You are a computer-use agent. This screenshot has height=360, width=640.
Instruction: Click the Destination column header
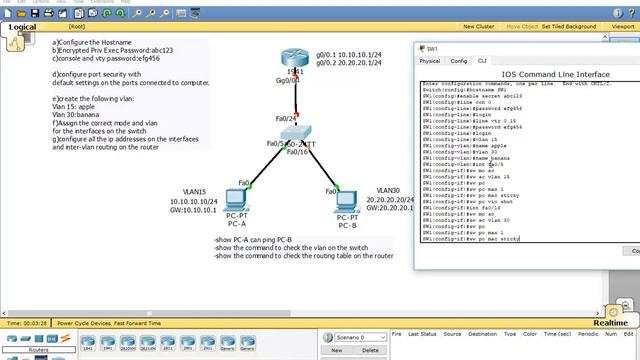(482, 334)
